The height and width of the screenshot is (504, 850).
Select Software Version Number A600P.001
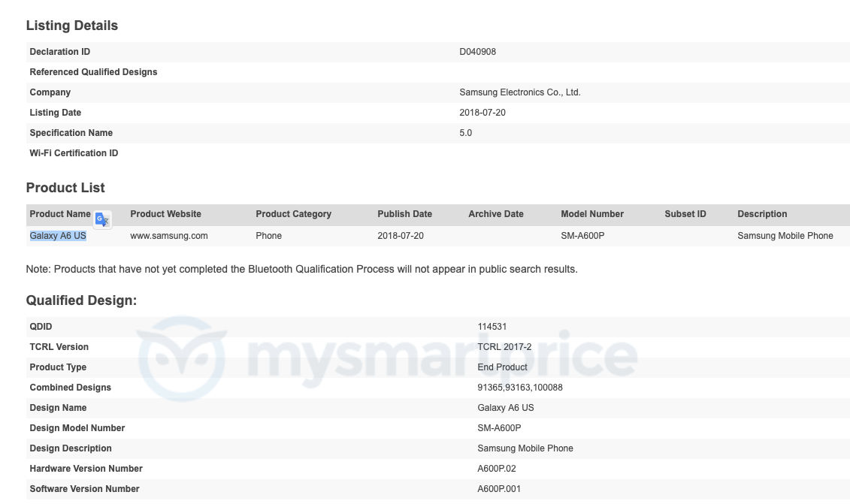tap(499, 489)
